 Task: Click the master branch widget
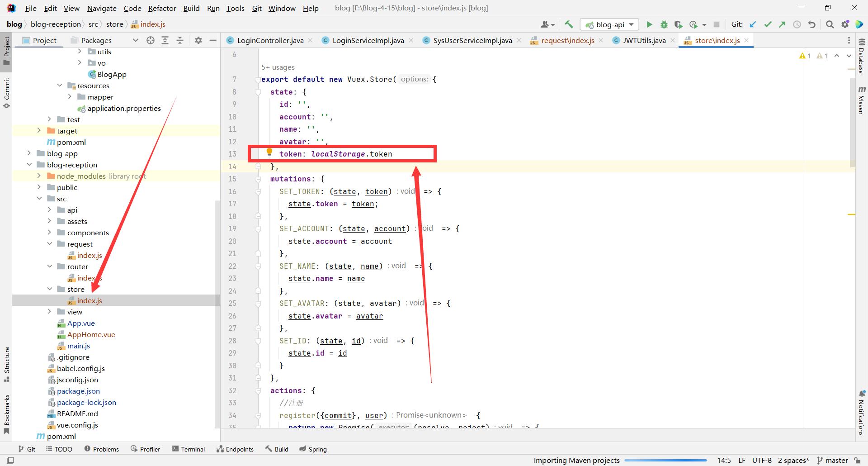click(833, 460)
